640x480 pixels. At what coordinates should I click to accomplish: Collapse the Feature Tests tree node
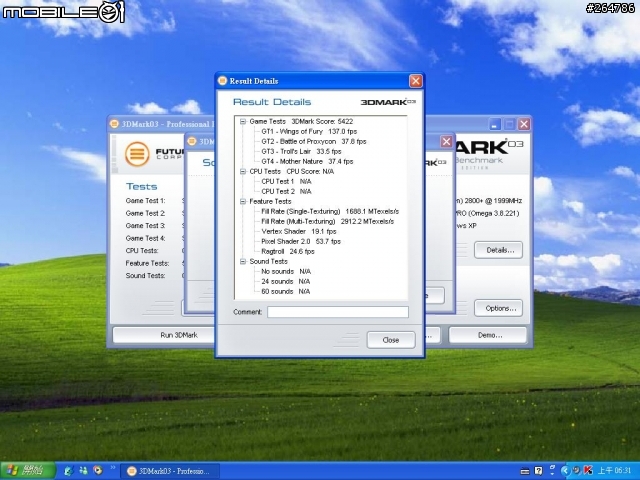click(243, 201)
